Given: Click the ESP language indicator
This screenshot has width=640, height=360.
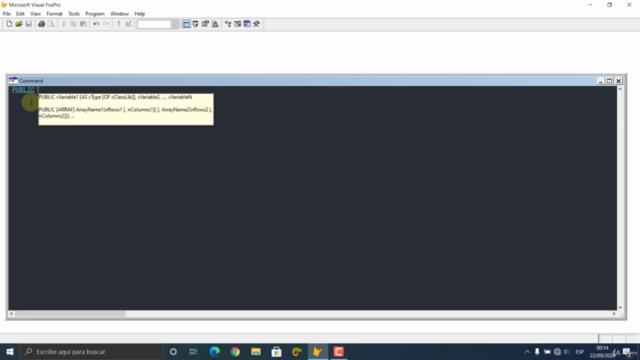Looking at the screenshot, I should click(x=580, y=351).
